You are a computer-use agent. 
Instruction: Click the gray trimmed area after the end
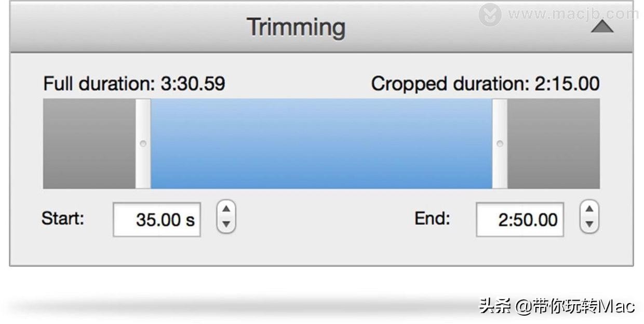553,144
